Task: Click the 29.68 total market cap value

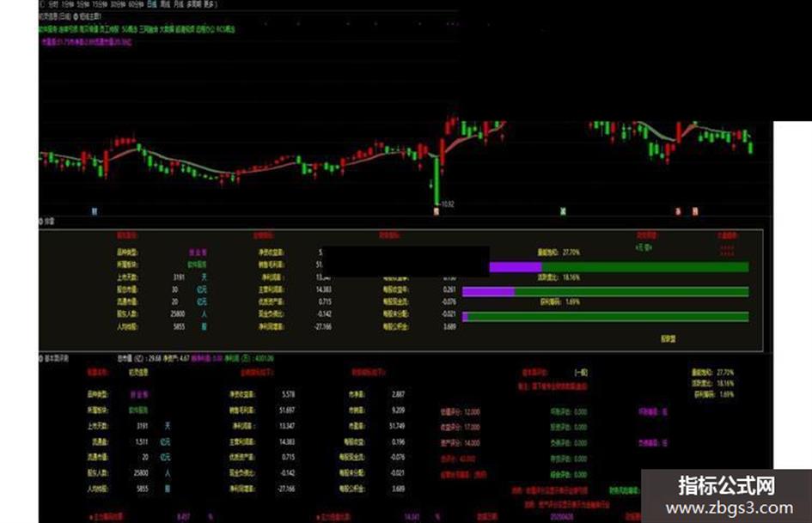Action: pyautogui.click(x=155, y=358)
